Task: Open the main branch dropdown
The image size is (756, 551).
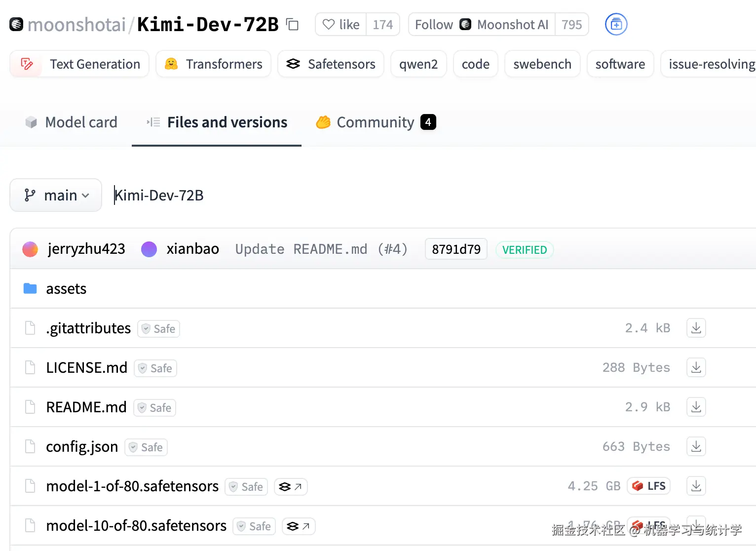Action: click(x=56, y=195)
